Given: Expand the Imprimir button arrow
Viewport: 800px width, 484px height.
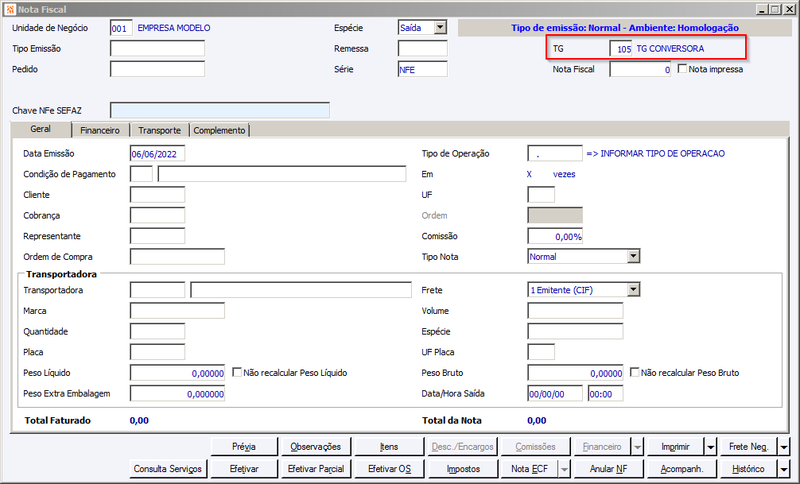Looking at the screenshot, I should pos(711,447).
